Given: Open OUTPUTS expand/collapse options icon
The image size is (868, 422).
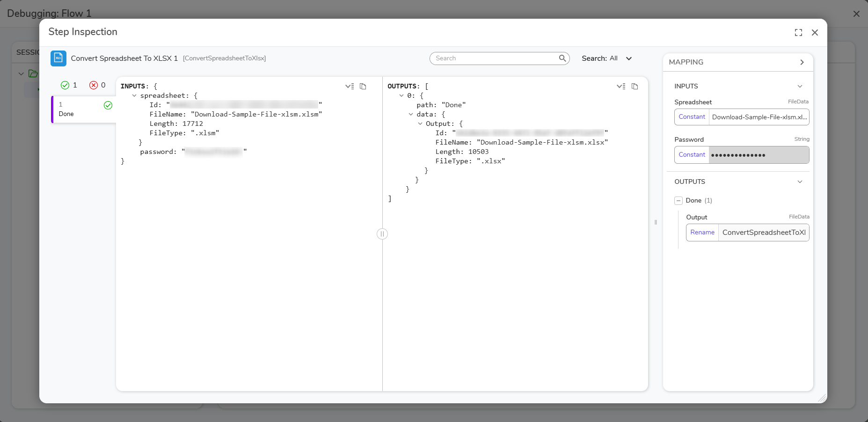Looking at the screenshot, I should click(x=621, y=86).
